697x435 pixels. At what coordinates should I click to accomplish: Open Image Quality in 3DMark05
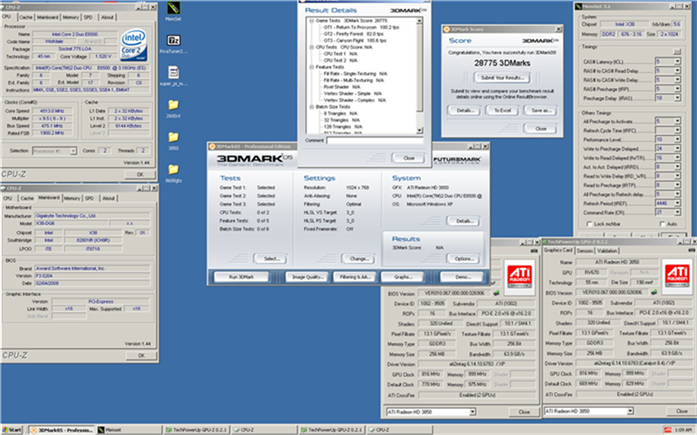(x=307, y=277)
